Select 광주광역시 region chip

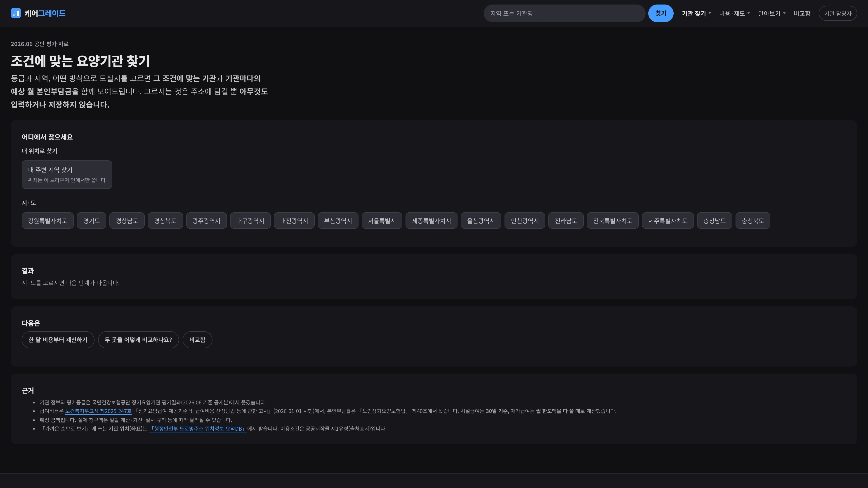(206, 221)
